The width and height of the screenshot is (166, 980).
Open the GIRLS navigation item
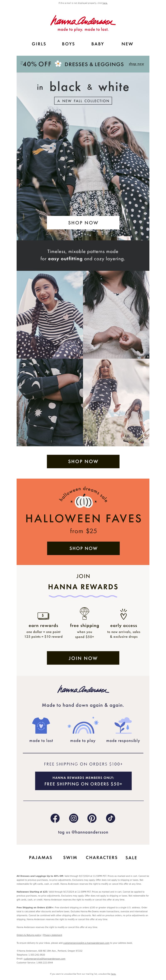[x=39, y=44]
